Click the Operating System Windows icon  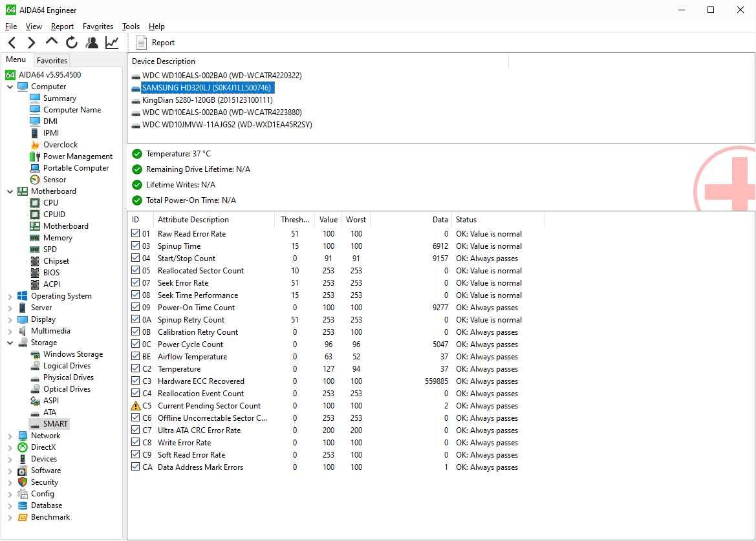pos(22,296)
